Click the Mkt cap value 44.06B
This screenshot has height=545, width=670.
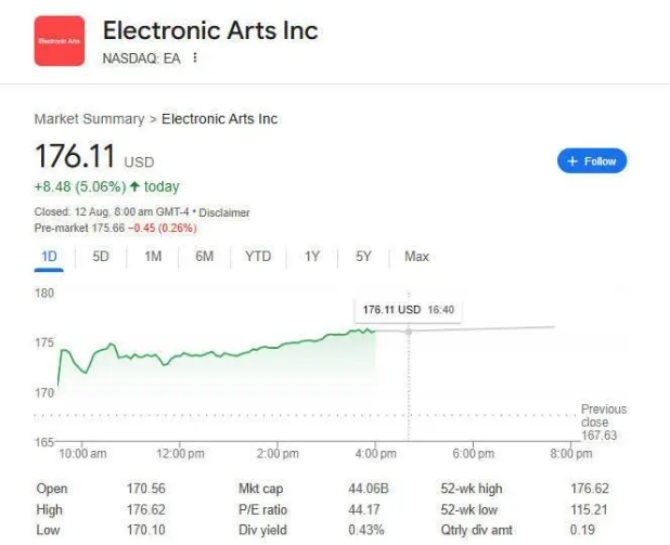369,489
